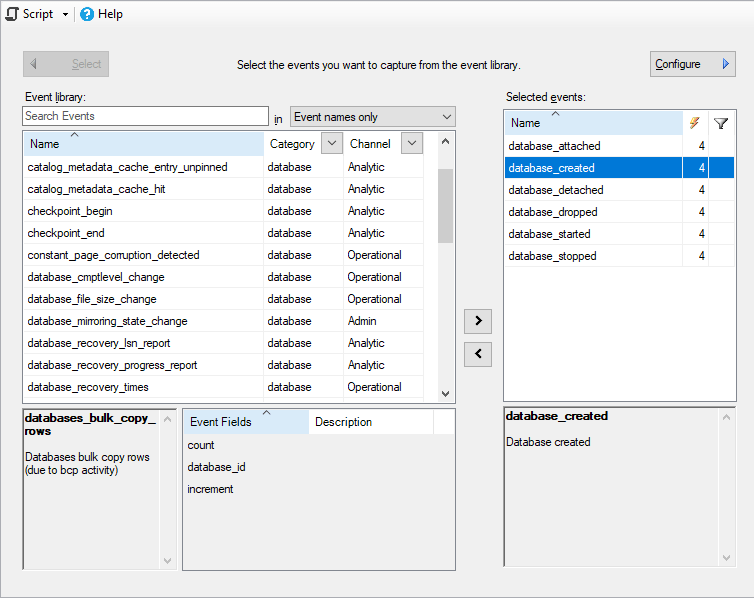The image size is (754, 598).
Task: Click actions count 4 for database_stopped
Action: [702, 256]
